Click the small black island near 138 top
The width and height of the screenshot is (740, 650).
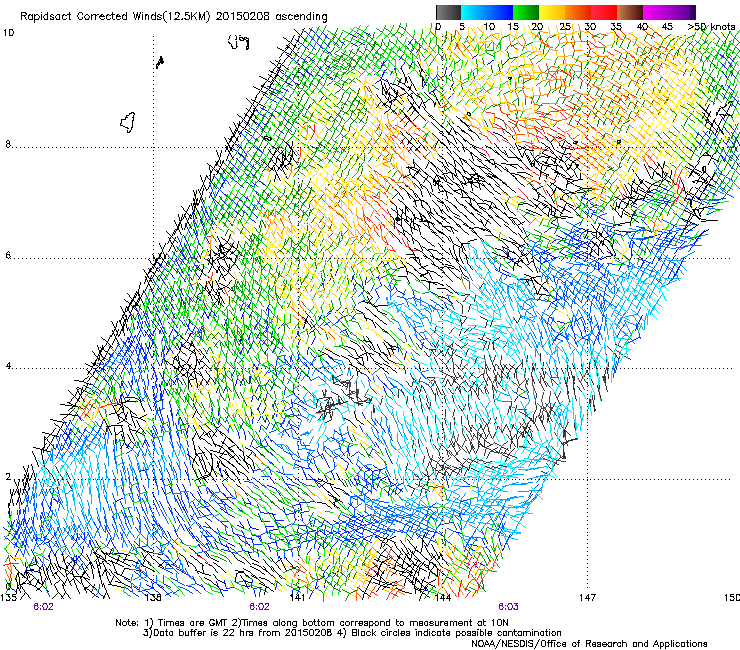coord(160,62)
